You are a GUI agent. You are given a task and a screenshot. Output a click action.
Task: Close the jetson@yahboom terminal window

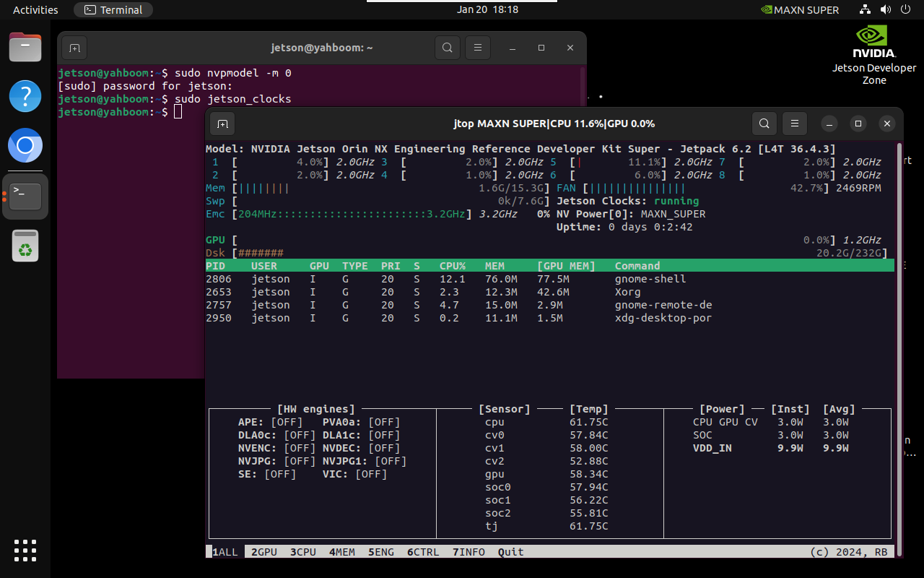(570, 48)
